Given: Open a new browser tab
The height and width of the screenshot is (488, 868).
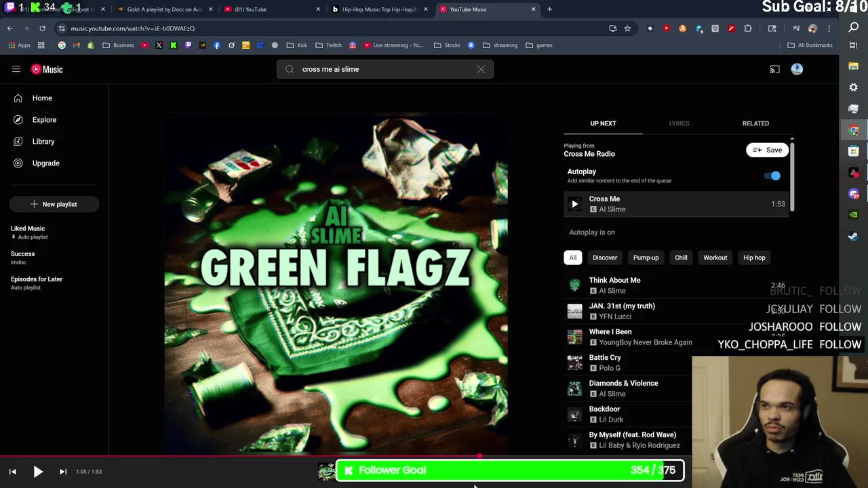Looking at the screenshot, I should click(x=549, y=9).
